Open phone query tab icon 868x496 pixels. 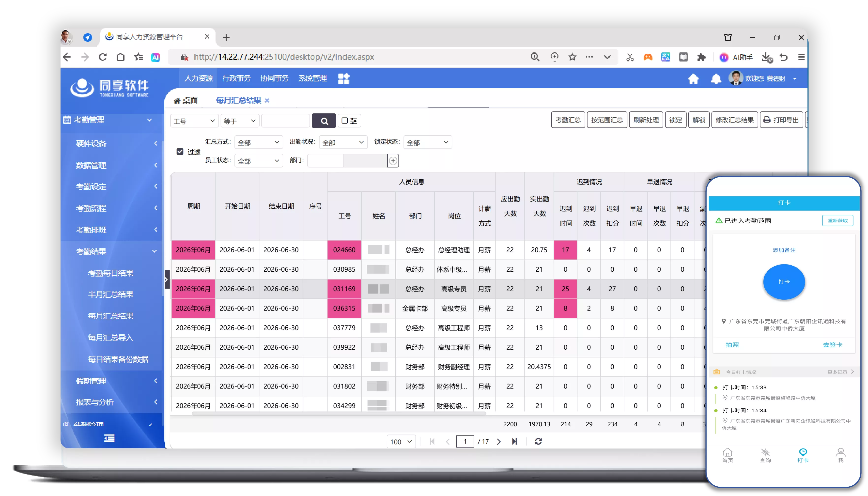point(765,455)
